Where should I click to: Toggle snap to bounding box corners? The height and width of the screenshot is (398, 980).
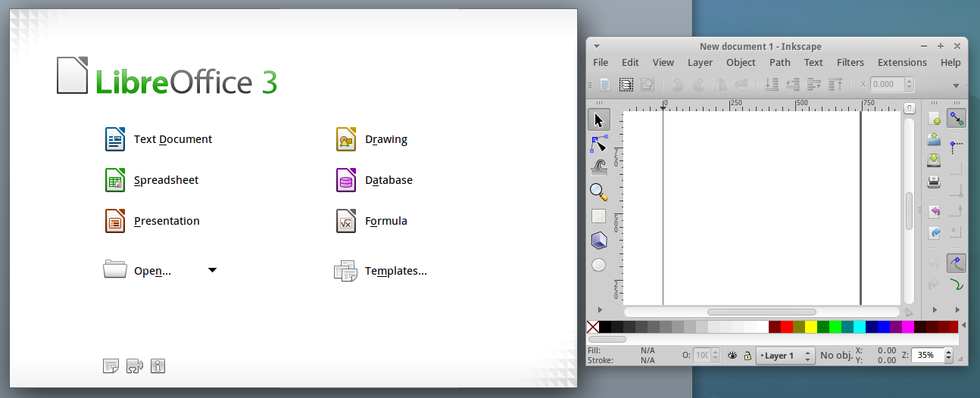[x=957, y=190]
